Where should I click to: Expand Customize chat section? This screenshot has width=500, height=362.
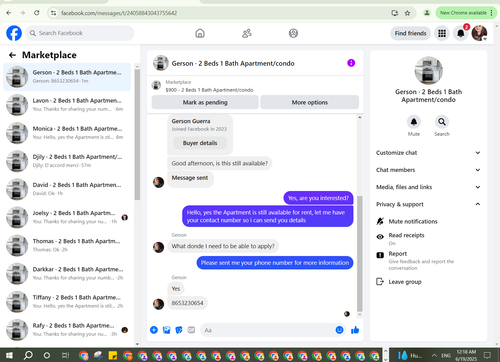(428, 153)
